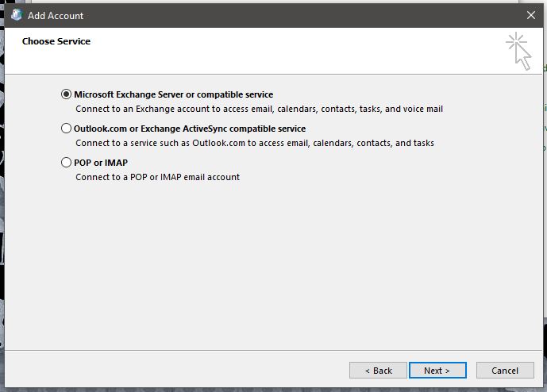The image size is (547, 392).
Task: Click 'Connect to a POP or IMAP email account' text
Action: point(158,177)
